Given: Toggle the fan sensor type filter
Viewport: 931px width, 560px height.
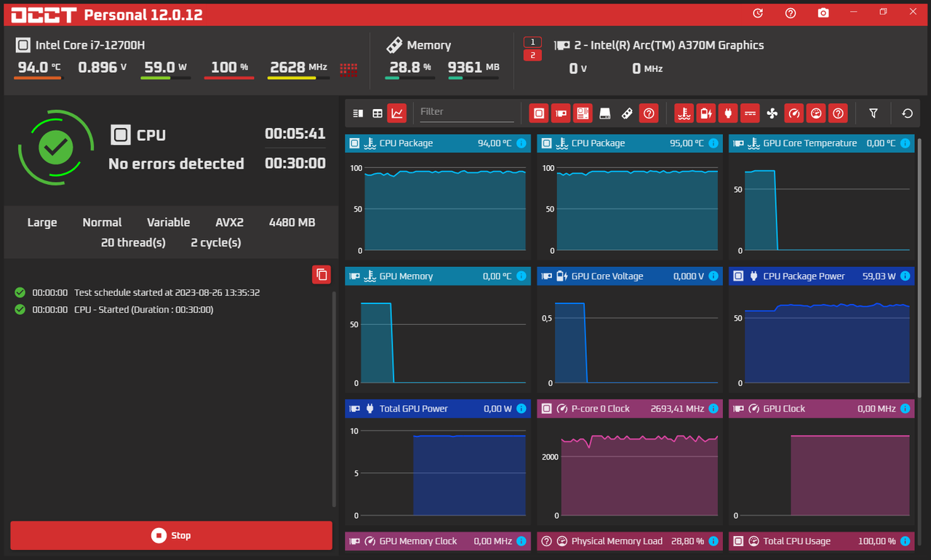Looking at the screenshot, I should (x=772, y=113).
